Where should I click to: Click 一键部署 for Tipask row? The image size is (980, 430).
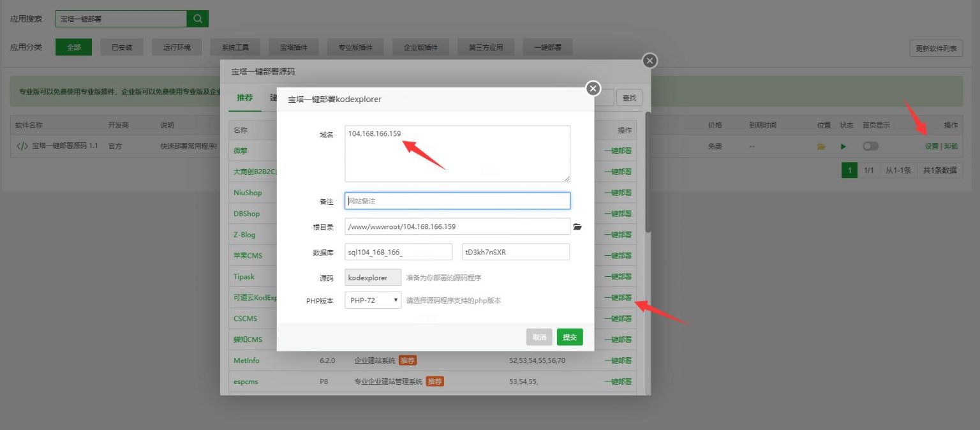pos(618,277)
